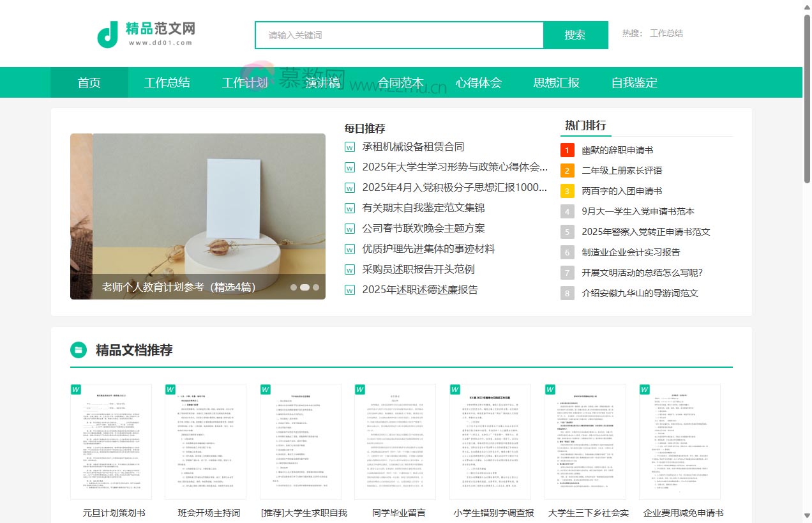The width and height of the screenshot is (812, 523).
Task: Click the document icon before 精品文档推荐
Action: [x=77, y=350]
